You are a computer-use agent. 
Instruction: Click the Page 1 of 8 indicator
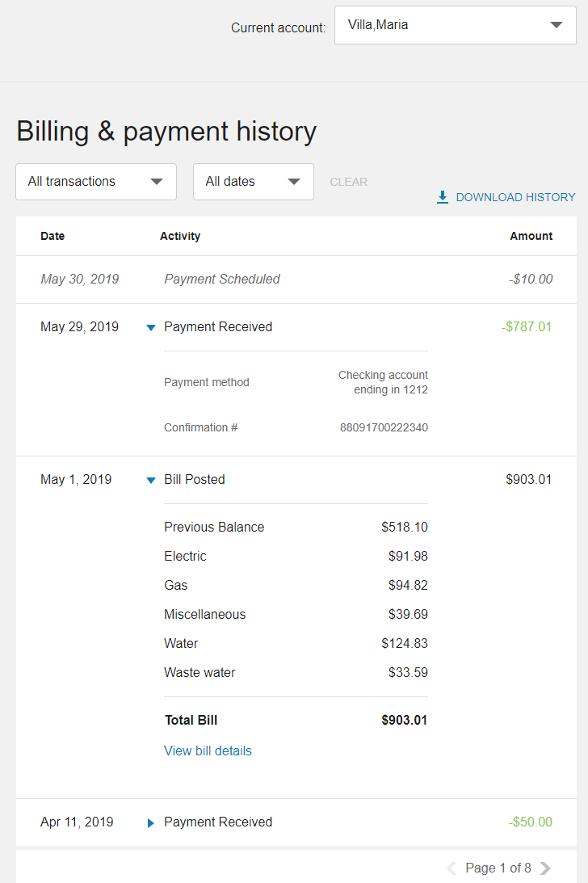498,868
